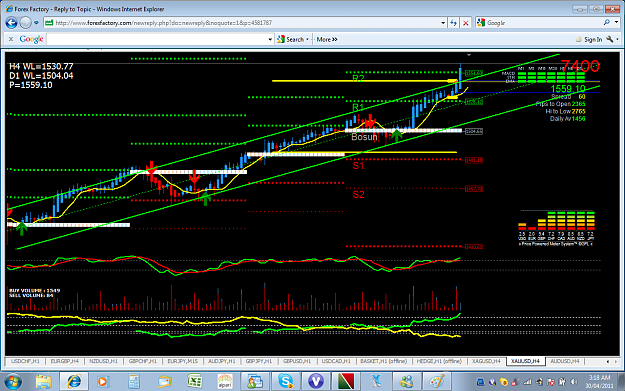Screen dimensions: 625x391
Task: Click the H4 WL=1530.77 label on chart
Action: [41, 66]
